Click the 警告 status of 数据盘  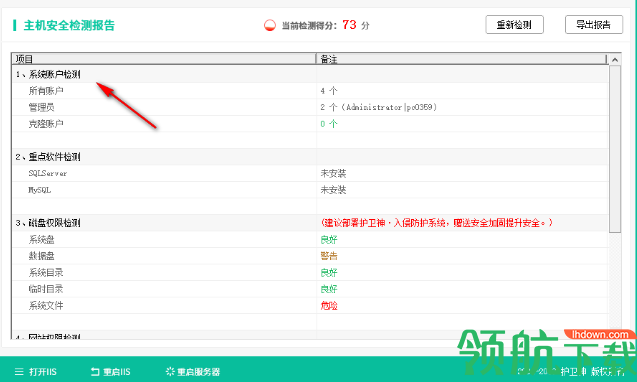pyautogui.click(x=329, y=256)
